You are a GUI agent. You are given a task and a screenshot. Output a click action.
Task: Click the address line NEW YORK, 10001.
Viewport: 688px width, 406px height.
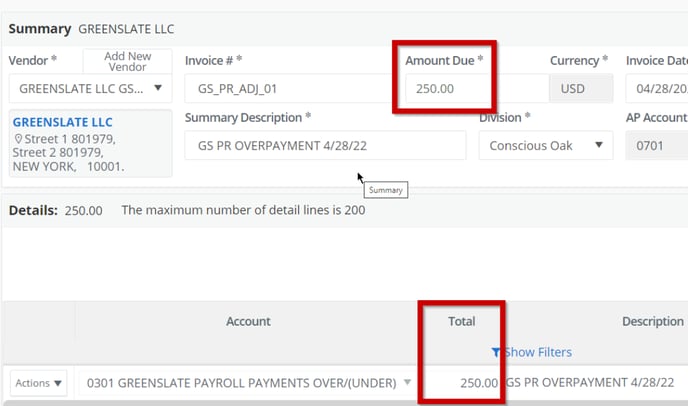point(68,167)
